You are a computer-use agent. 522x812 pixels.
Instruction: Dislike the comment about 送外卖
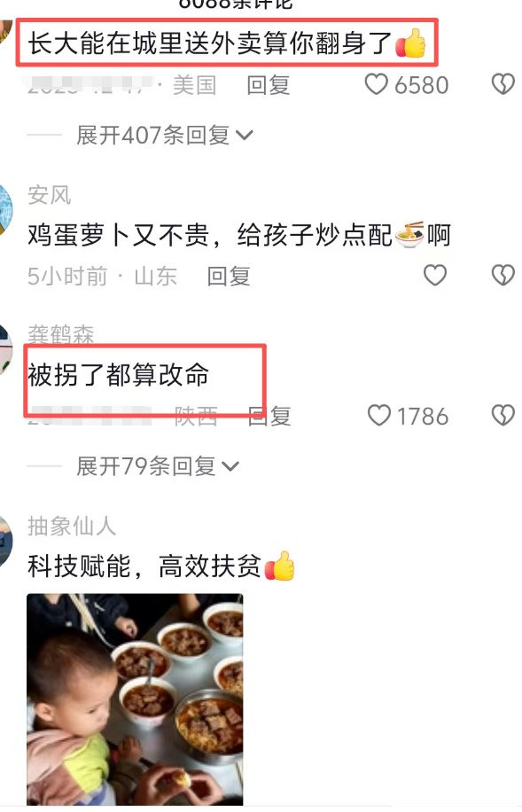pos(503,84)
